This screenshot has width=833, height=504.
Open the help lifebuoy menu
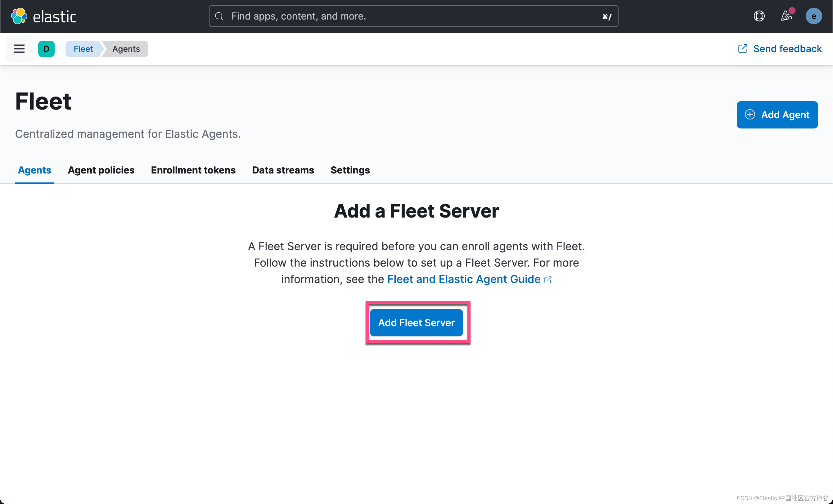pyautogui.click(x=759, y=16)
